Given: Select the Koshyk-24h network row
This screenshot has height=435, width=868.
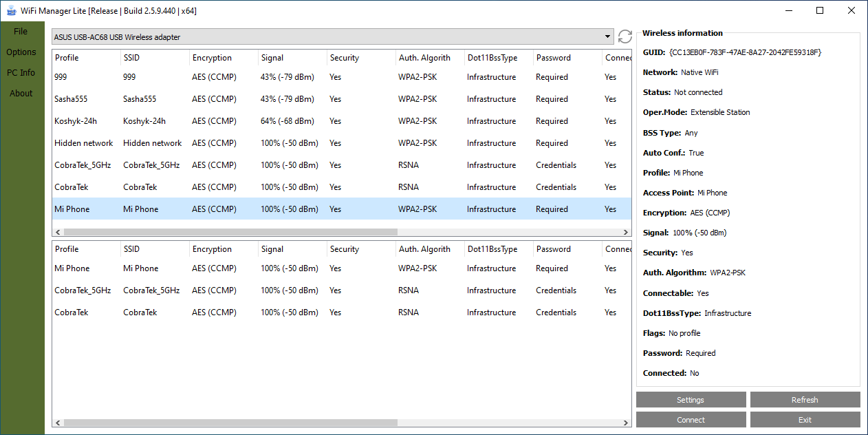Looking at the screenshot, I should tap(342, 121).
